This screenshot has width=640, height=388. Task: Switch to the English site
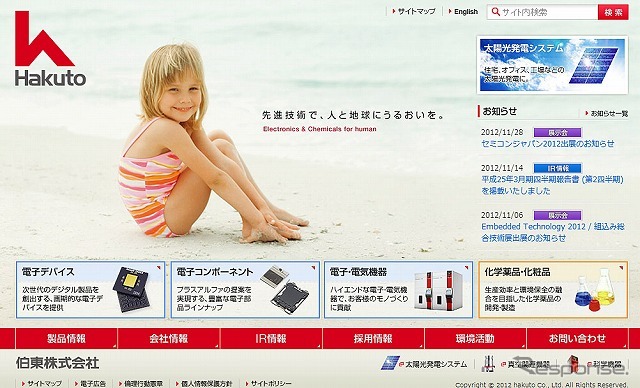(466, 12)
